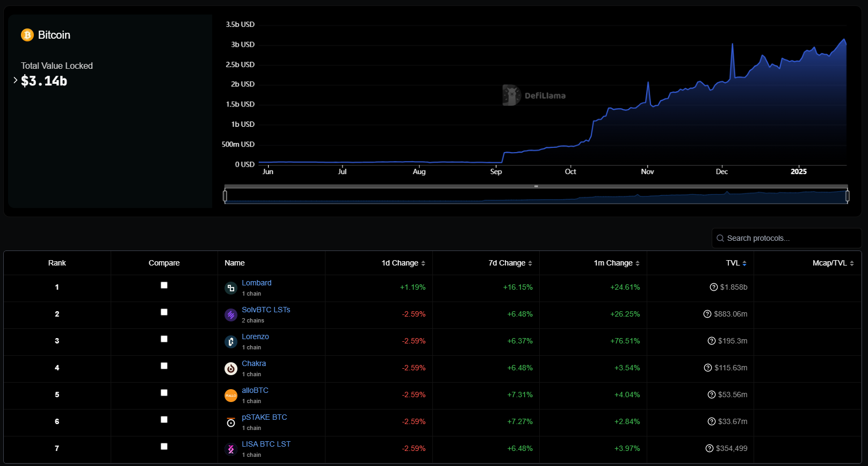Screen dimensions: 868x466
Task: Click the pSTAKE BTC logo icon
Action: pyautogui.click(x=230, y=422)
